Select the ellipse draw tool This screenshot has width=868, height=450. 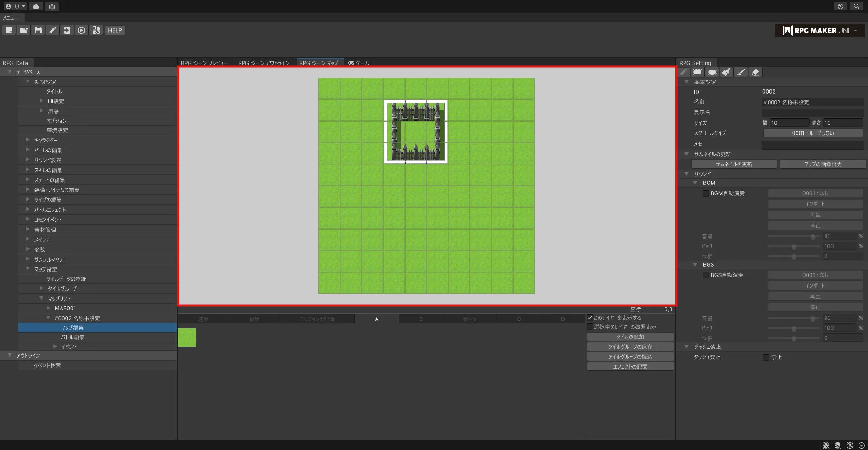click(712, 72)
